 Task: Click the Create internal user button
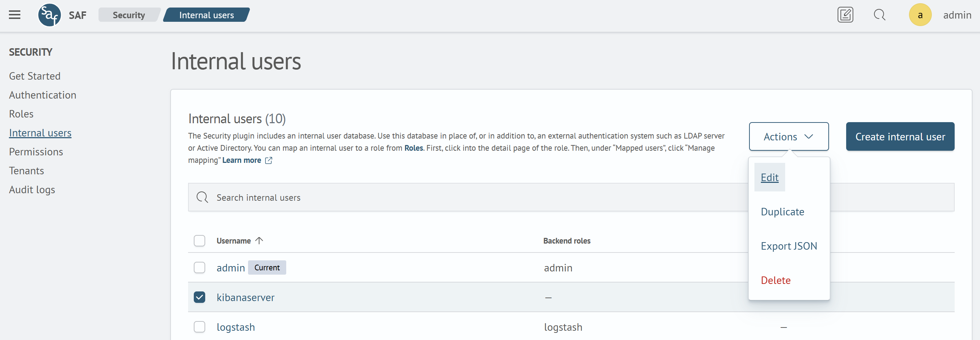(900, 136)
